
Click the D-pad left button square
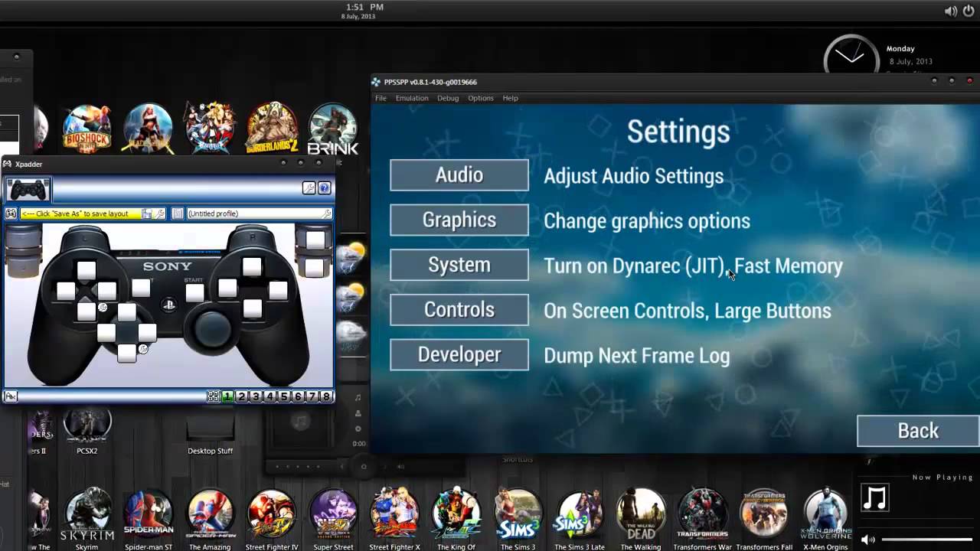66,291
